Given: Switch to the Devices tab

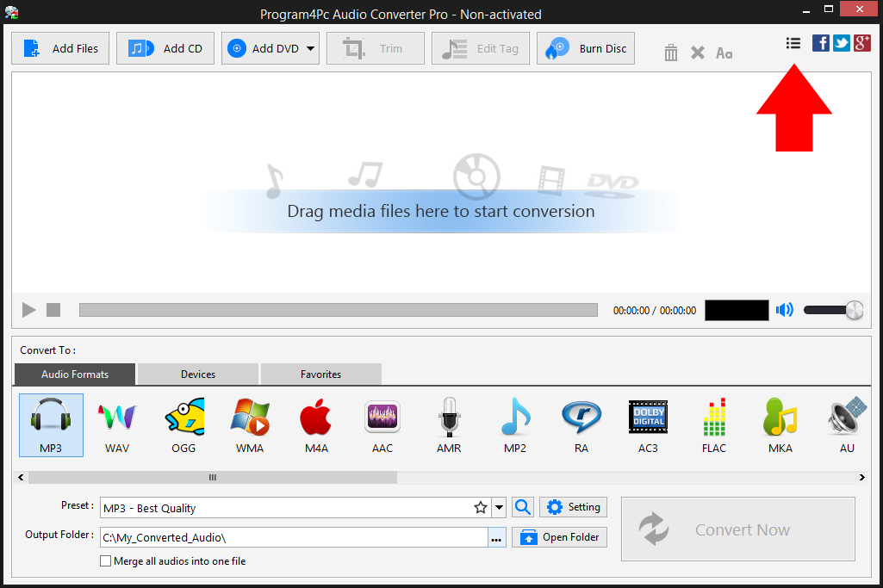Looking at the screenshot, I should (196, 374).
